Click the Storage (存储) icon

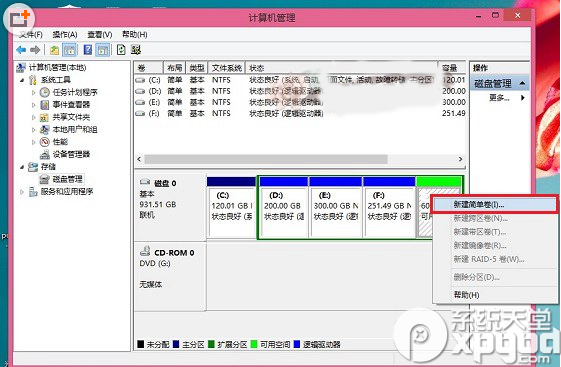point(33,167)
